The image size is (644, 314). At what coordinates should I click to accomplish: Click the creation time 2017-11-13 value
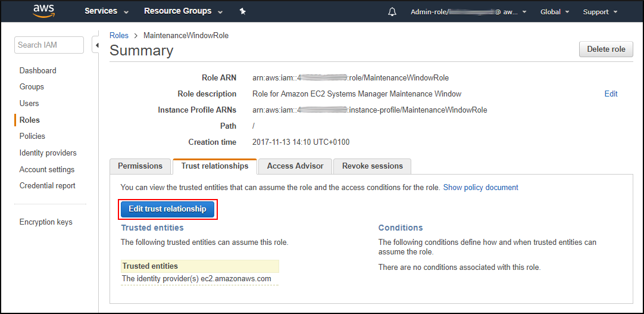point(301,142)
